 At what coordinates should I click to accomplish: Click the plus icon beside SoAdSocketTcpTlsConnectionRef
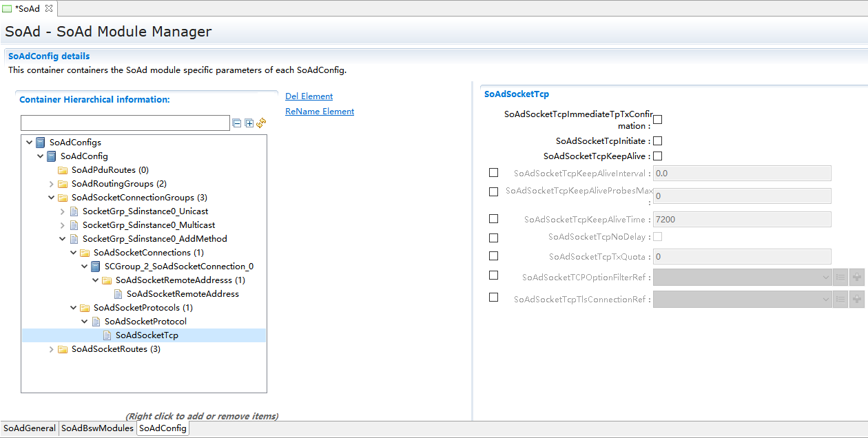pos(856,300)
